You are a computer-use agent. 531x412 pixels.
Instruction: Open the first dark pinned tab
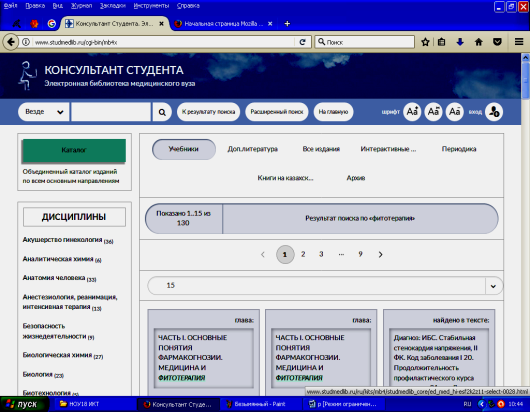click(x=16, y=23)
